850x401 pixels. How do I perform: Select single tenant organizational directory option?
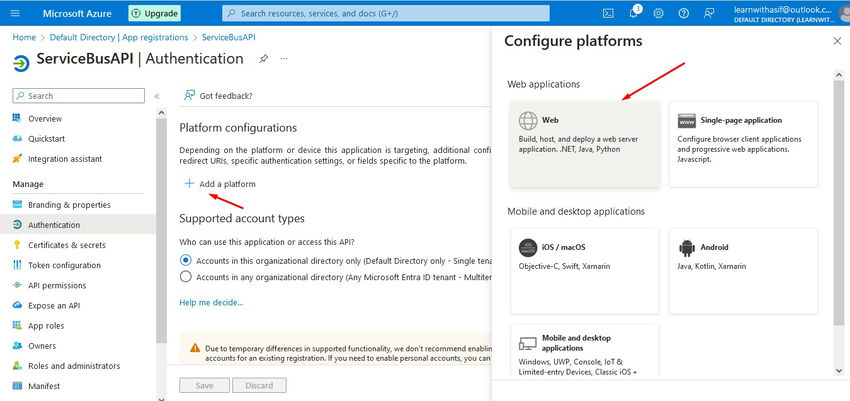(186, 259)
